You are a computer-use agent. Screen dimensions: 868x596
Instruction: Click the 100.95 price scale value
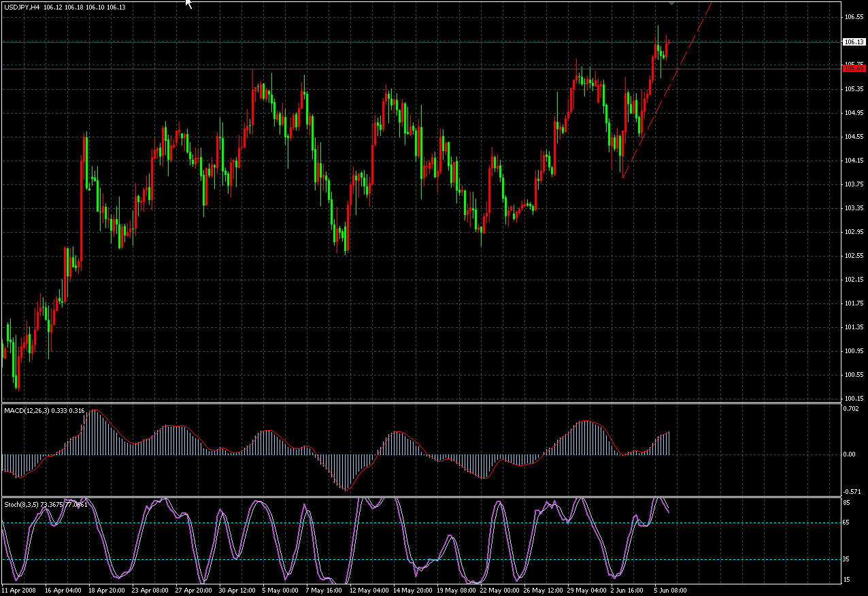pyautogui.click(x=854, y=350)
